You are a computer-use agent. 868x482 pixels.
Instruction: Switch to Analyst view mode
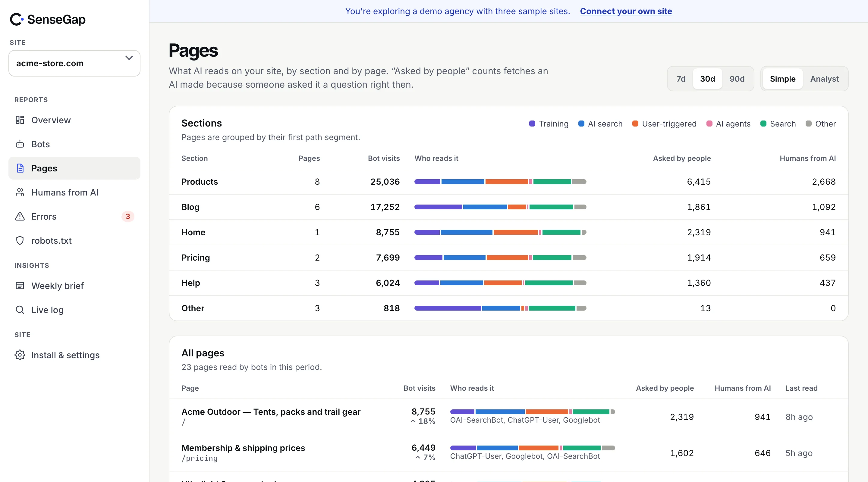click(824, 79)
